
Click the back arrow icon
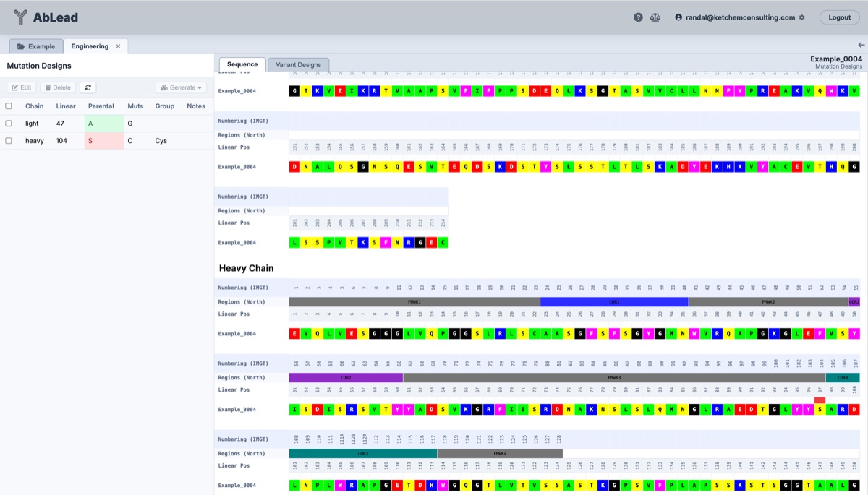[x=861, y=46]
